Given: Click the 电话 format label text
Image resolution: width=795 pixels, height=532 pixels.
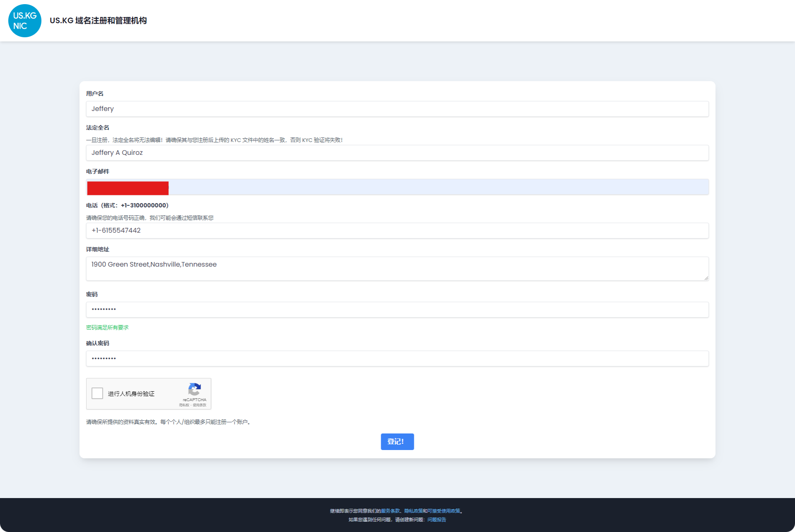Looking at the screenshot, I should click(x=127, y=205).
